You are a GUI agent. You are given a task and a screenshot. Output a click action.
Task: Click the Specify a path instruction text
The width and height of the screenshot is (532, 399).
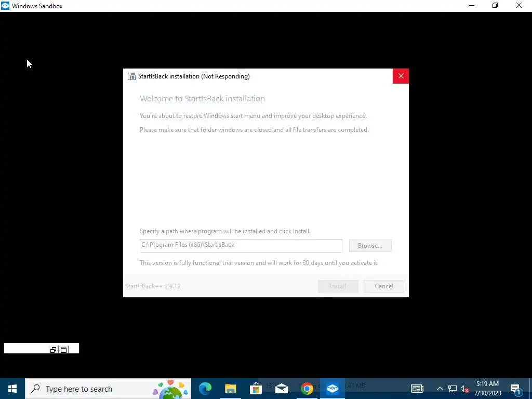pyautogui.click(x=225, y=231)
